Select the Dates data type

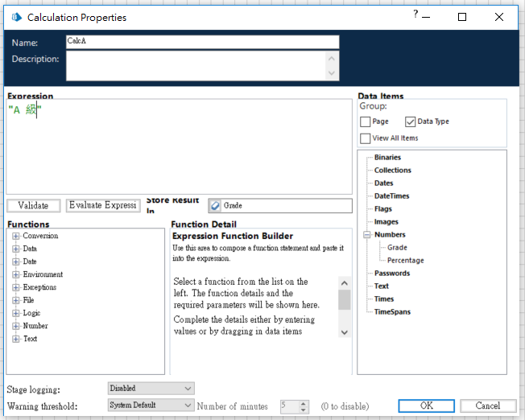tap(384, 183)
